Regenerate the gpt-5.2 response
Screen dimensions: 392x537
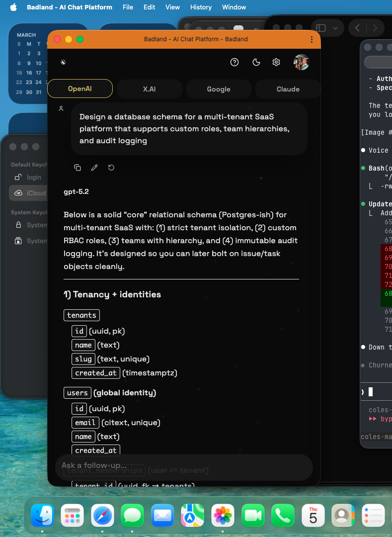coord(111,168)
